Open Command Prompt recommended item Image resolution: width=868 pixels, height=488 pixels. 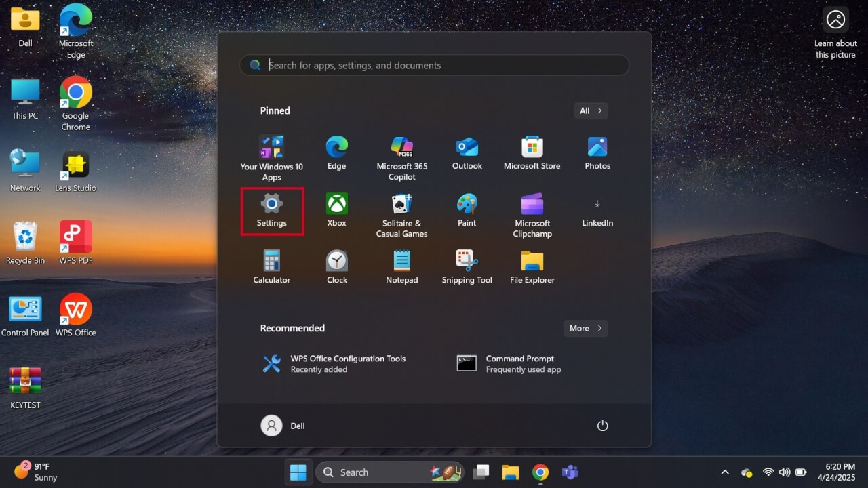point(509,364)
